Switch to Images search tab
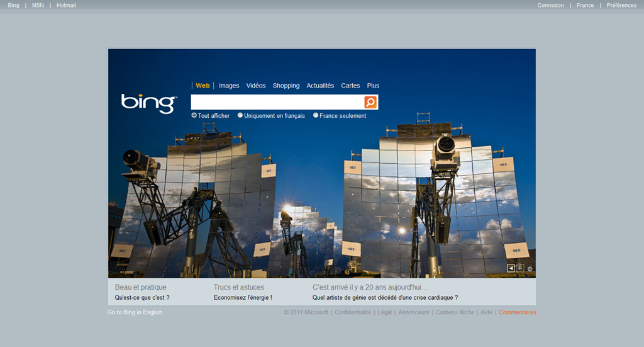 point(229,86)
